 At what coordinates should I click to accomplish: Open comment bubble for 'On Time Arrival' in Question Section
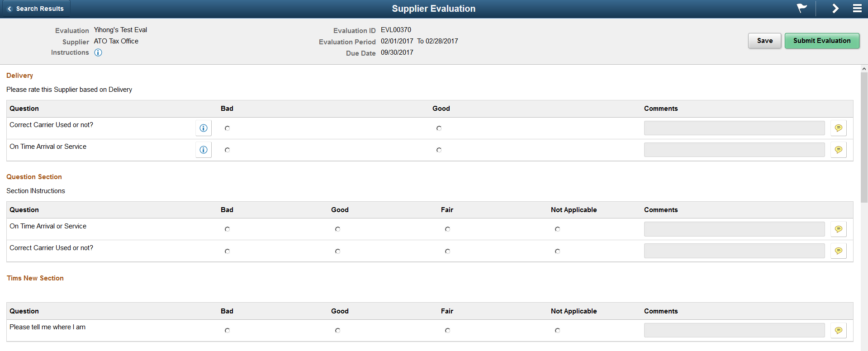(x=838, y=228)
